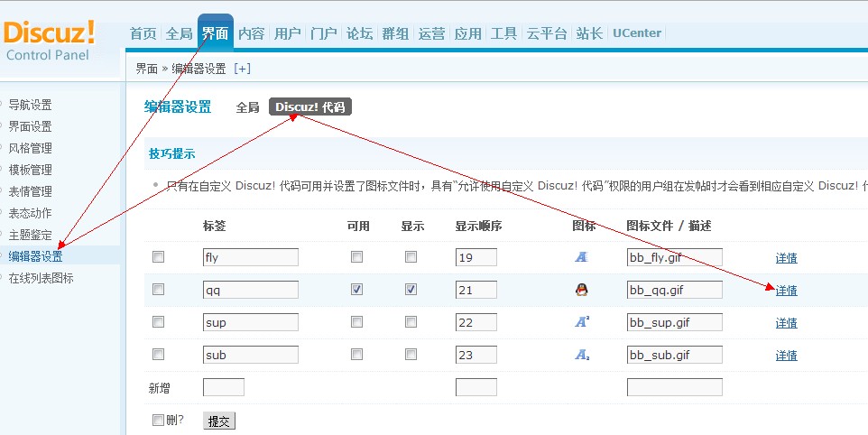
Task: Open 主题鉴定 in the sidebar
Action: pyautogui.click(x=30, y=235)
